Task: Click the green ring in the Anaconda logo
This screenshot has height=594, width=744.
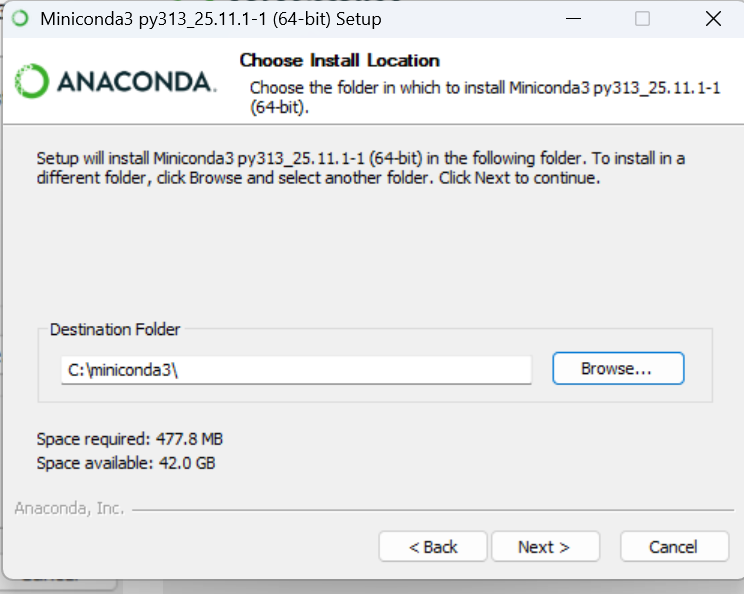Action: (x=32, y=82)
